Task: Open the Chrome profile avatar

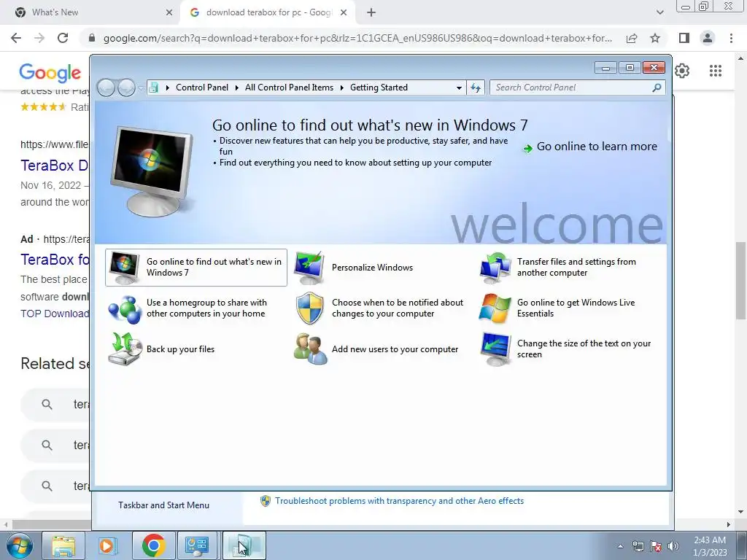Action: pos(708,38)
